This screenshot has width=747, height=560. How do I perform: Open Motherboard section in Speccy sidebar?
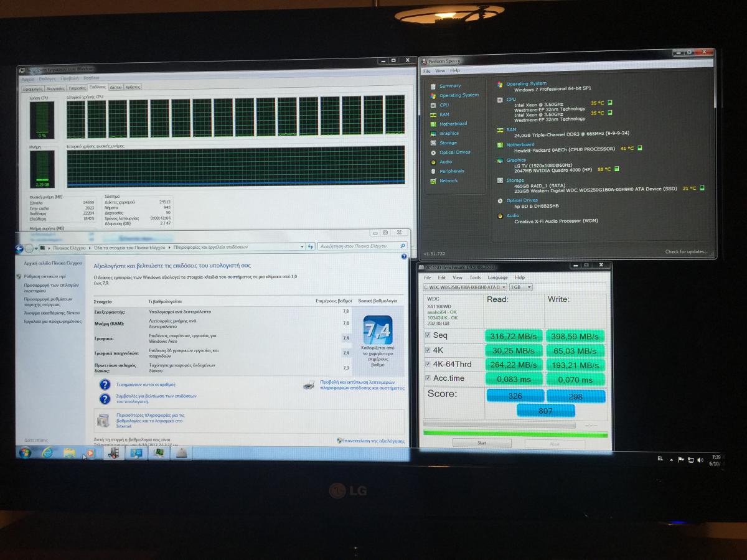pos(453,124)
